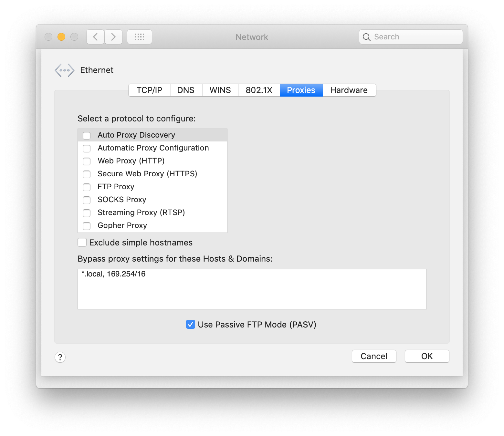This screenshot has width=504, height=436.
Task: Check Exclude simple hostnames
Action: point(82,242)
